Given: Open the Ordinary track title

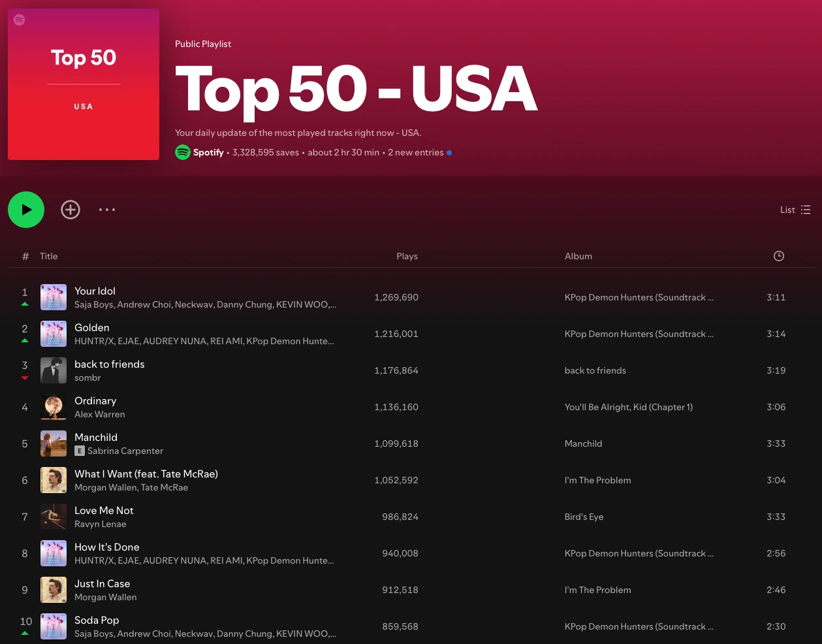Looking at the screenshot, I should (95, 401).
